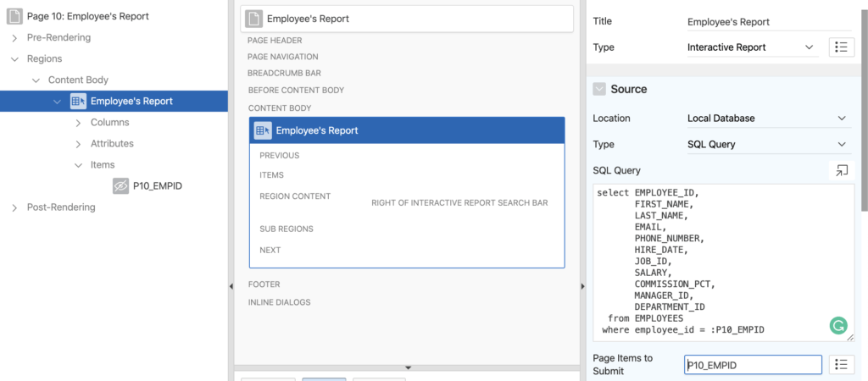Expand the Pre-Rendering tree node
This screenshot has height=381, width=868.
(14, 37)
